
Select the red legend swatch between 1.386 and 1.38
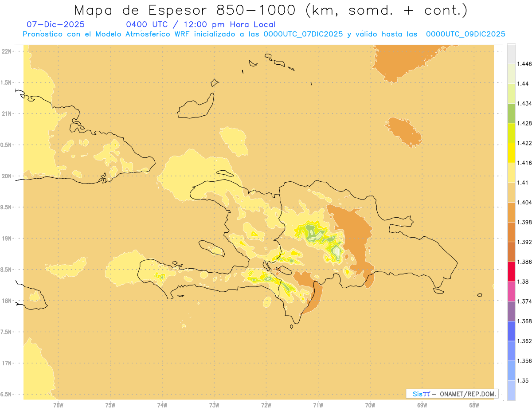pyautogui.click(x=511, y=272)
